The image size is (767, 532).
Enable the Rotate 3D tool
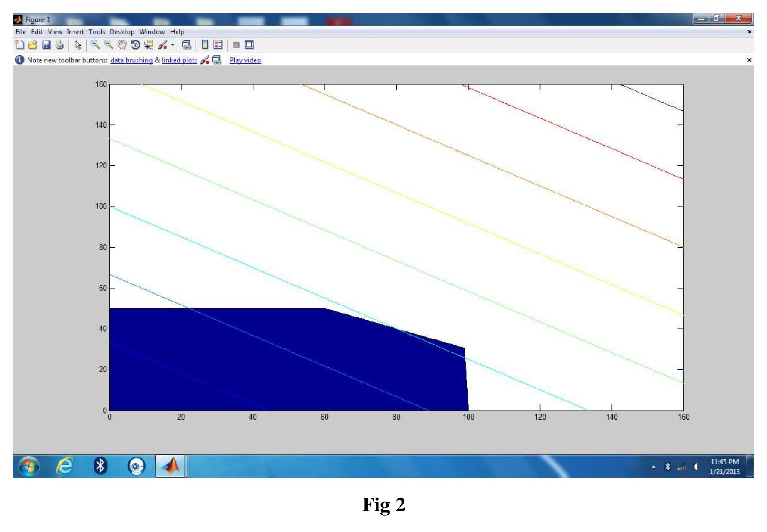click(x=135, y=45)
